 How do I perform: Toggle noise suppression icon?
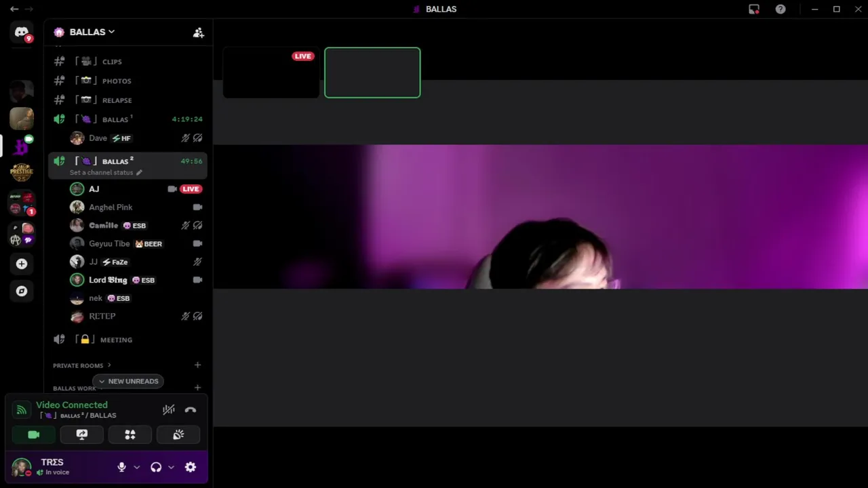click(169, 409)
